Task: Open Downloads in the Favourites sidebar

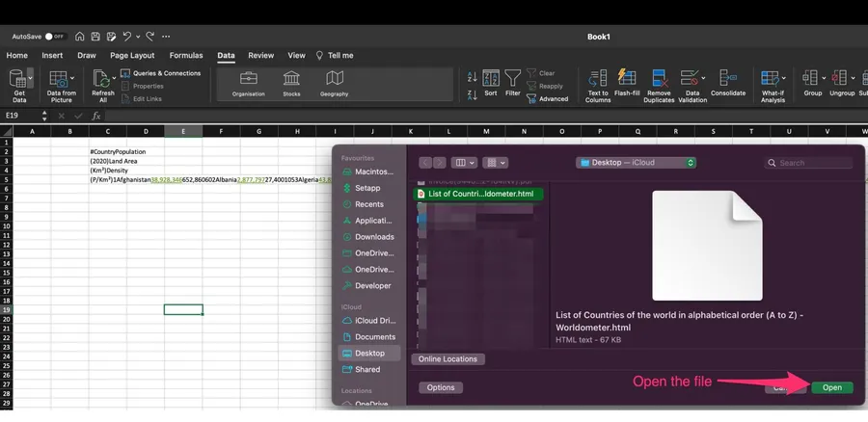Action: coord(373,237)
